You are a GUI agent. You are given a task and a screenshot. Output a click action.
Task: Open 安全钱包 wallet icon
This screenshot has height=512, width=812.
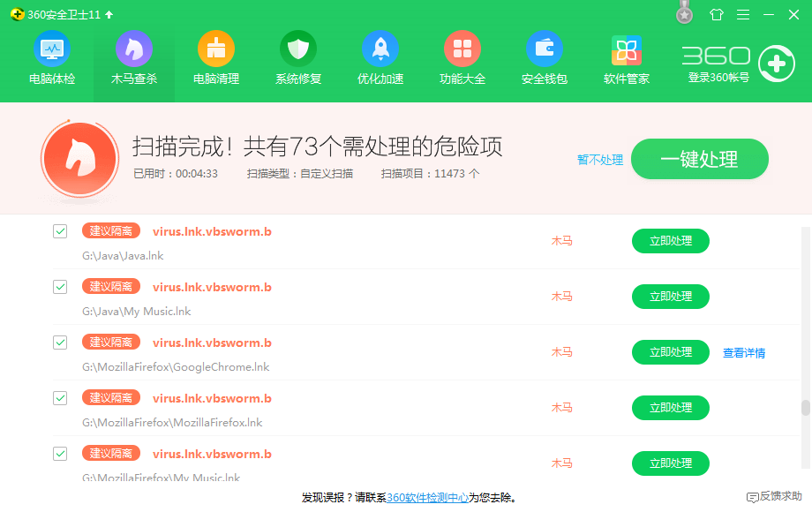coord(545,49)
